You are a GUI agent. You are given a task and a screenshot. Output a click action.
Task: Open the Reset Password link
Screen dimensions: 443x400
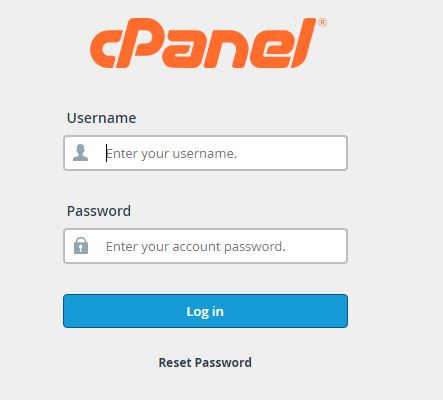pos(205,362)
